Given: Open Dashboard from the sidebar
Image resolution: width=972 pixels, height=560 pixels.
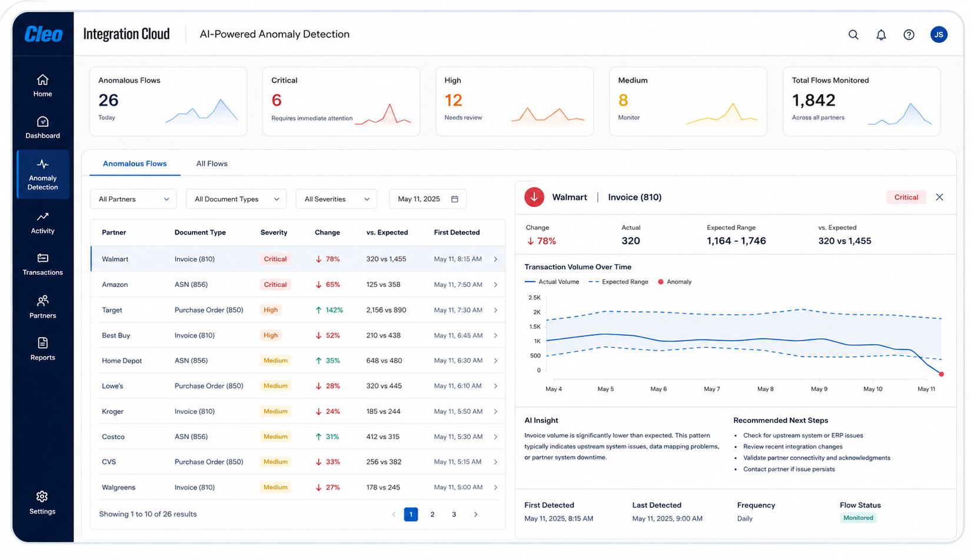Looking at the screenshot, I should click(x=42, y=128).
